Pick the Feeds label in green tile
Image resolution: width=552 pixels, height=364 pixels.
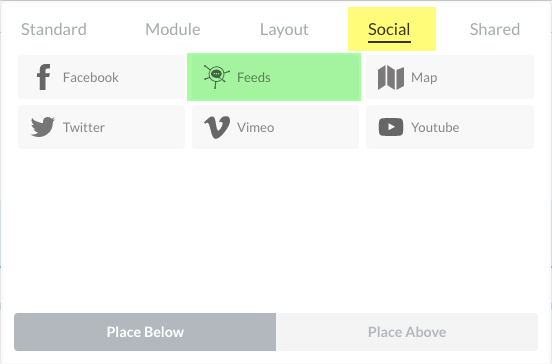[x=254, y=77]
